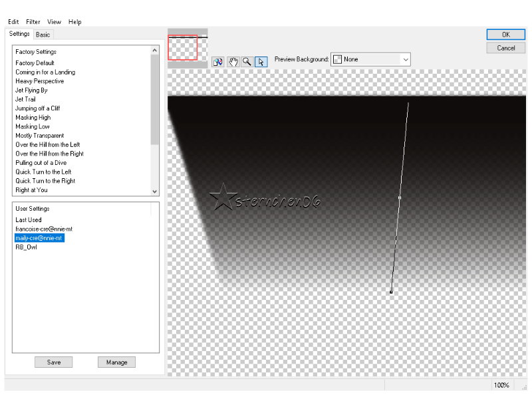The image size is (532, 395).
Task: Select the Jet Trail preset
Action: (x=25, y=99)
